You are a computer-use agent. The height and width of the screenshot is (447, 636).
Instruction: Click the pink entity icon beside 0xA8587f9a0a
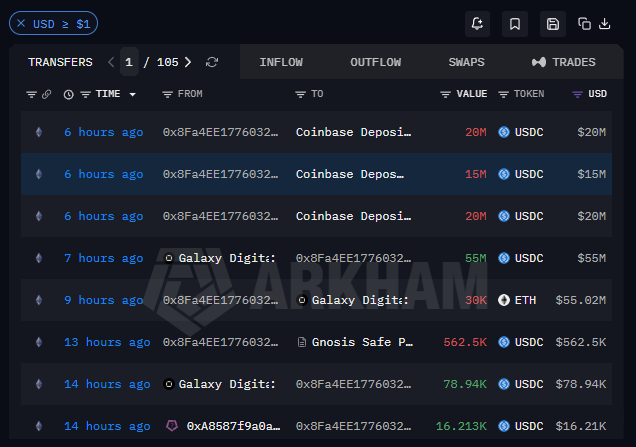172,426
